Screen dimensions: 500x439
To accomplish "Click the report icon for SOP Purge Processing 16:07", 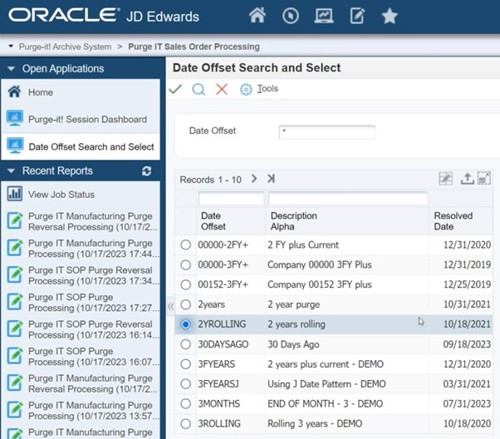I will coord(15,355).
